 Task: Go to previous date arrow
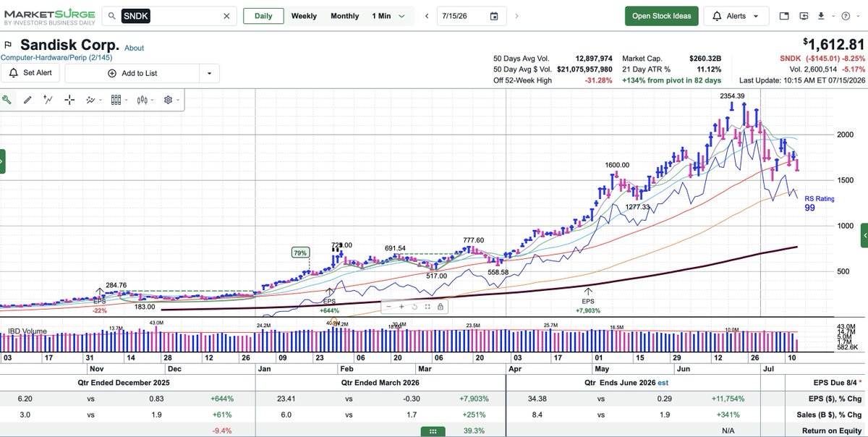click(427, 16)
